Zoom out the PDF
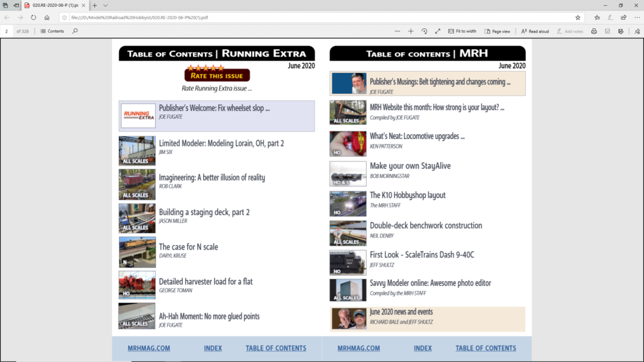This screenshot has width=644, height=362. tap(397, 31)
